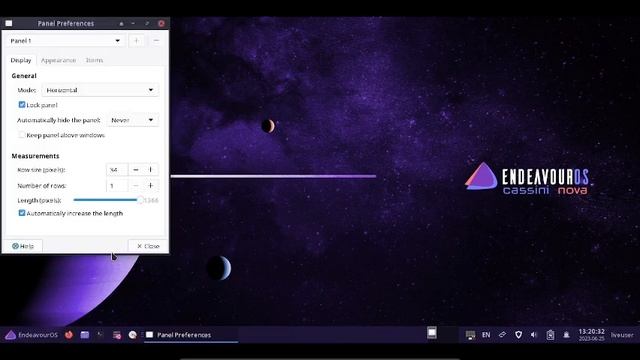Image resolution: width=640 pixels, height=360 pixels.
Task: Toggle the Lock panel checkbox
Action: click(x=22, y=105)
